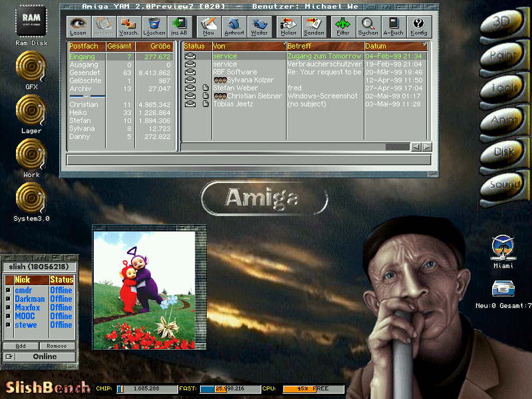Open the Sound dock menu button
The width and height of the screenshot is (532, 399).
(x=505, y=185)
